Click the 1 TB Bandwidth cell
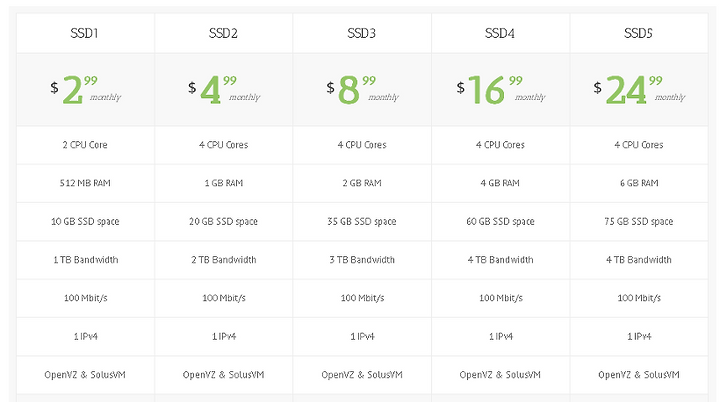This screenshot has height=402, width=720. 86,260
